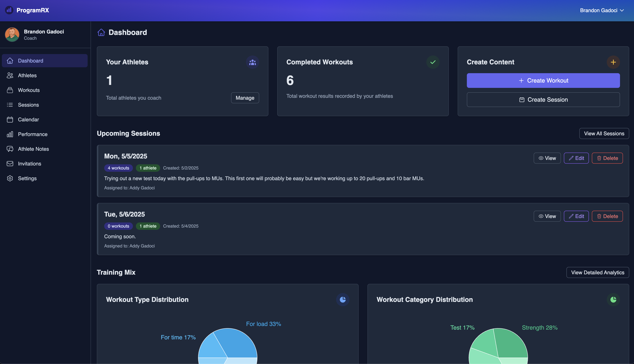Click the plus icon on Create Content card

613,62
